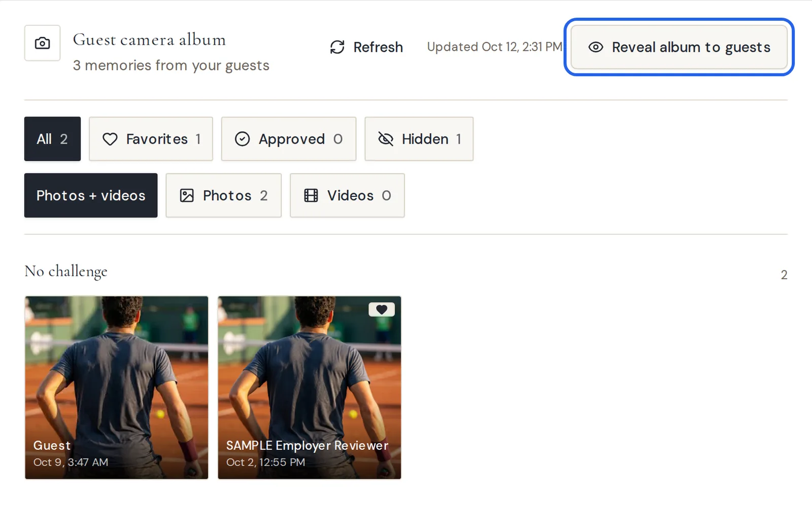Toggle favorite heart on Employer Reviewer photo
812x524 pixels.
(382, 309)
